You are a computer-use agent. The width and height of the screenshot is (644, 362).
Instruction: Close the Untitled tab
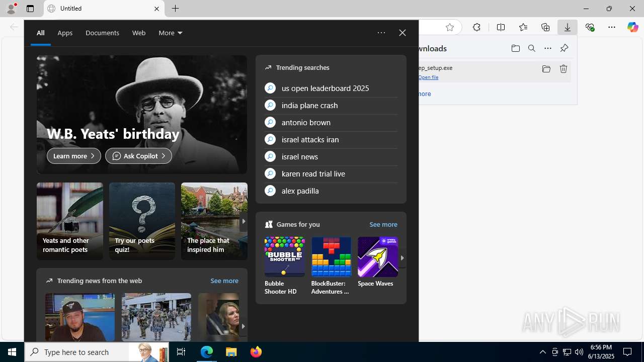[156, 9]
